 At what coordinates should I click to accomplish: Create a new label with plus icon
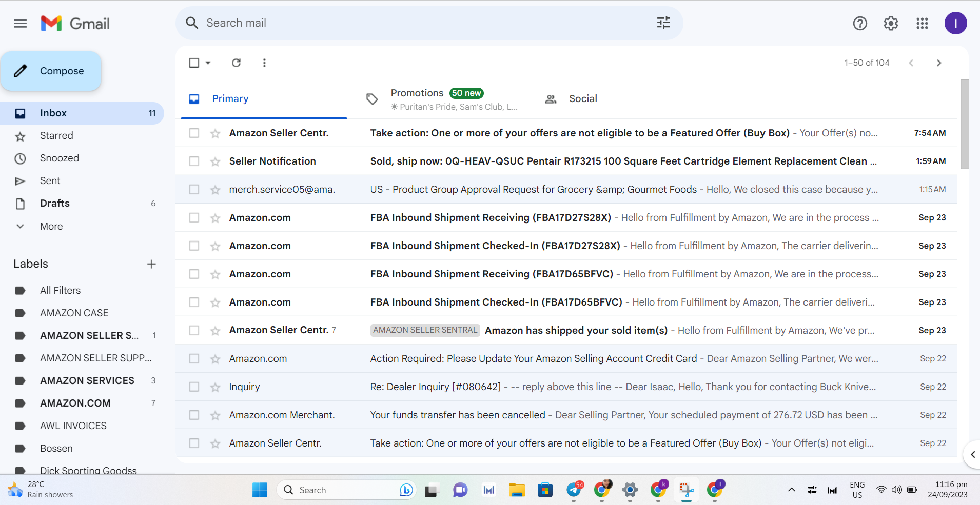[151, 264]
